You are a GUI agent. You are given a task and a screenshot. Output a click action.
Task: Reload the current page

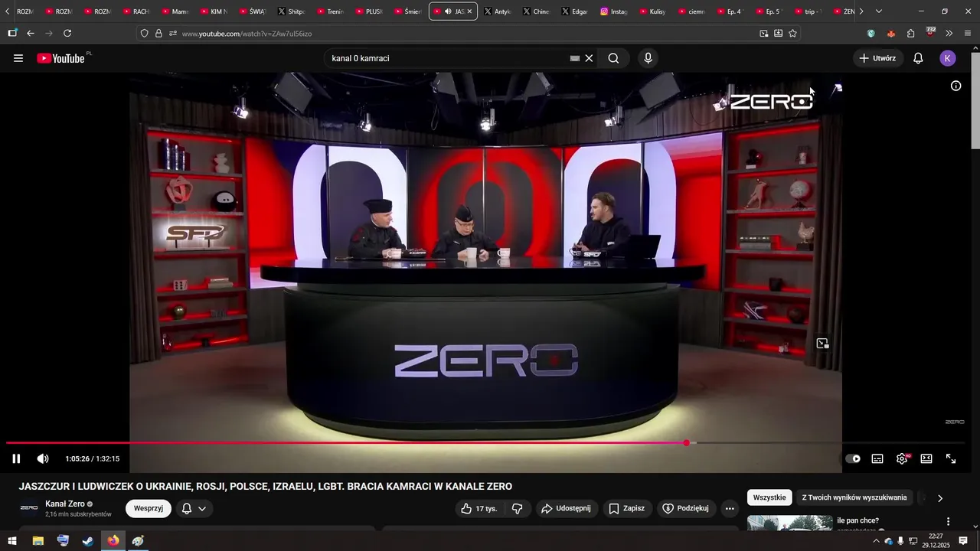pos(67,33)
